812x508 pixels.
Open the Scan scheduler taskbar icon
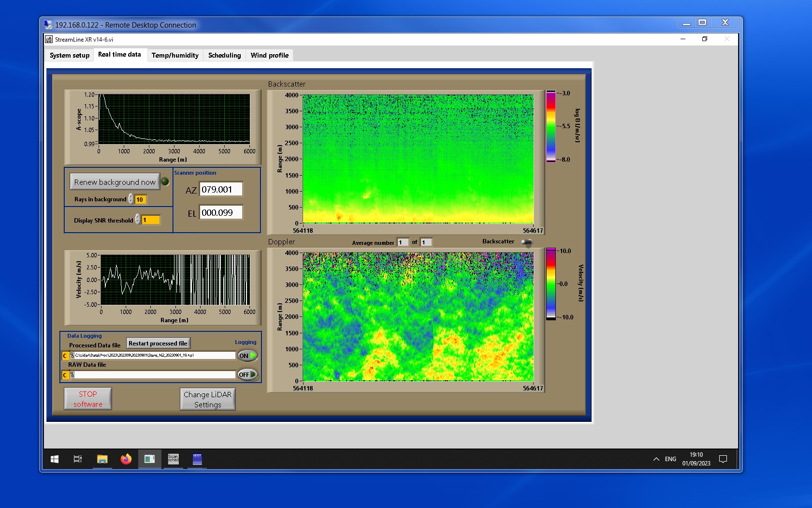[x=173, y=459]
